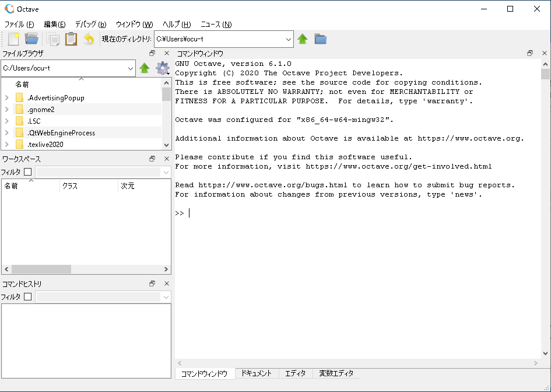The width and height of the screenshot is (551, 392).
Task: Switch to the ドキュメント tab
Action: (257, 373)
